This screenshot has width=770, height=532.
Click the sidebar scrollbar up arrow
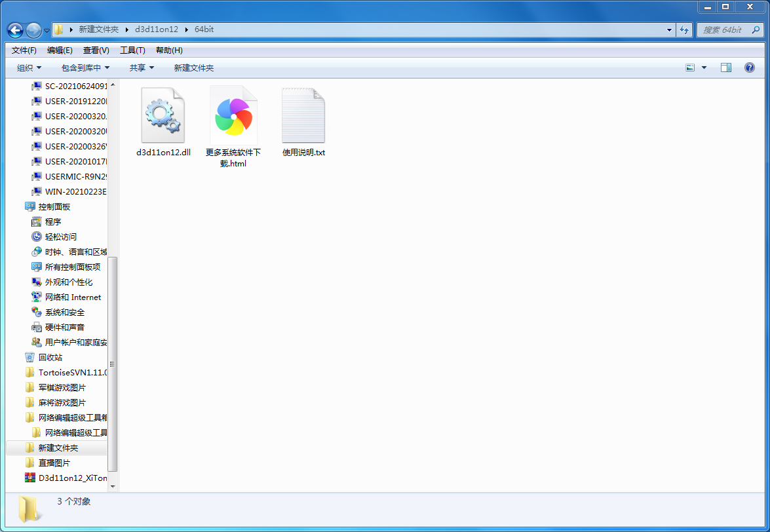[113, 85]
